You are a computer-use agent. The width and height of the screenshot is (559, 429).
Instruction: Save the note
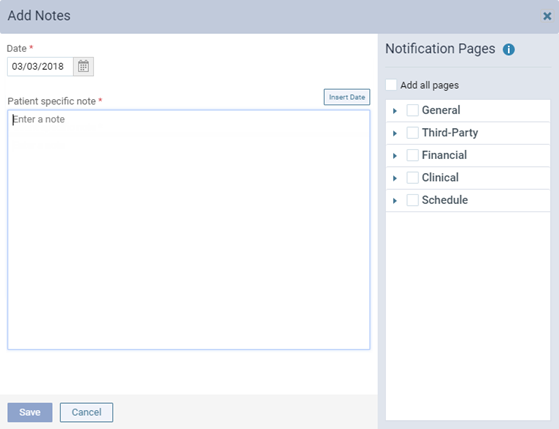point(30,412)
